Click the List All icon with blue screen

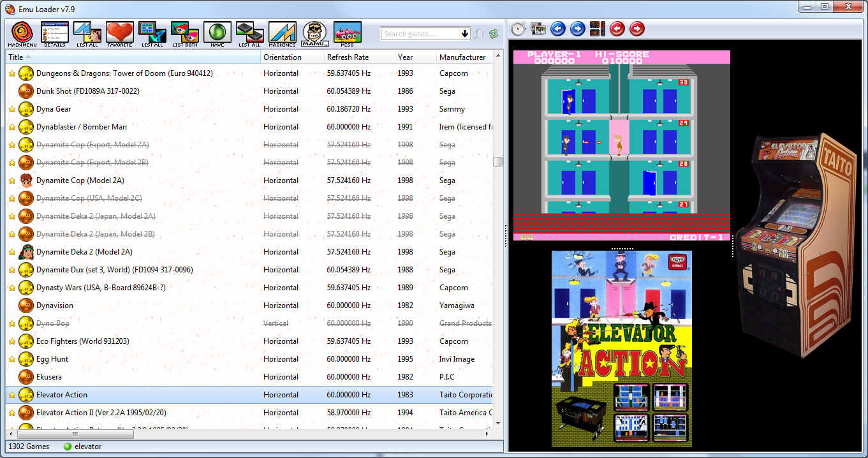(x=152, y=33)
